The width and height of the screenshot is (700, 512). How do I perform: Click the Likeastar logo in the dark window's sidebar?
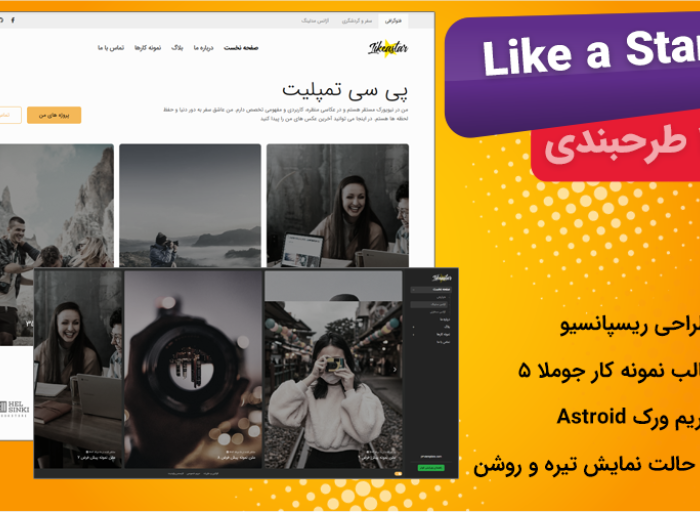click(x=441, y=278)
